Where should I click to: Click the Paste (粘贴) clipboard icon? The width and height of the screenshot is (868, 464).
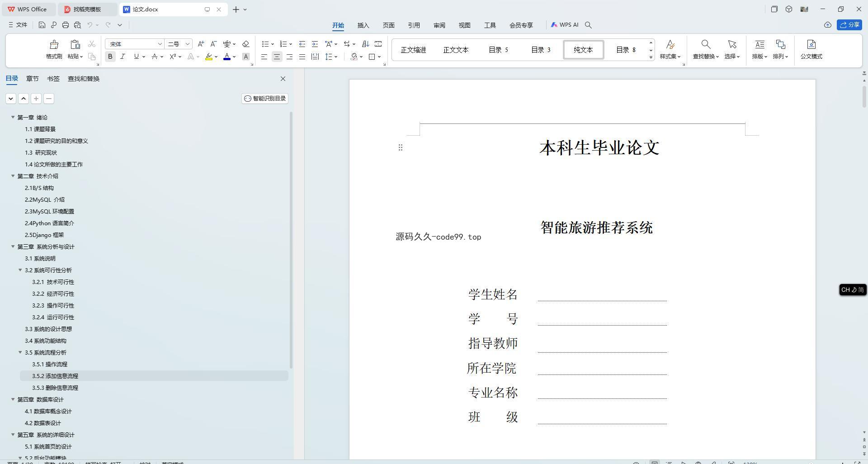[75, 44]
